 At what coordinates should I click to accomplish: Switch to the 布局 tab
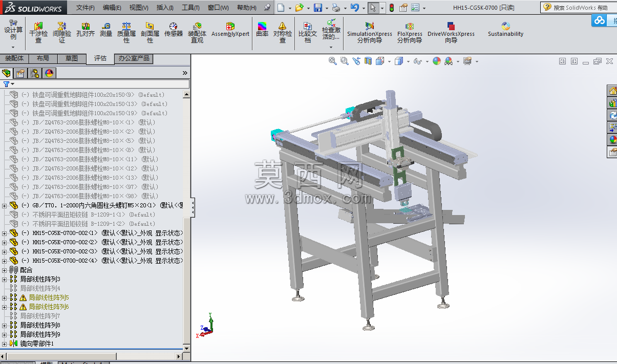(x=43, y=58)
